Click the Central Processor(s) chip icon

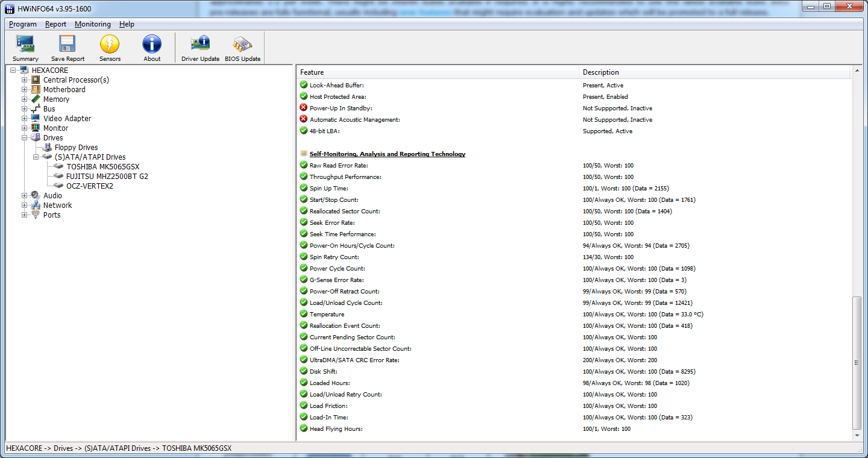pyautogui.click(x=36, y=80)
